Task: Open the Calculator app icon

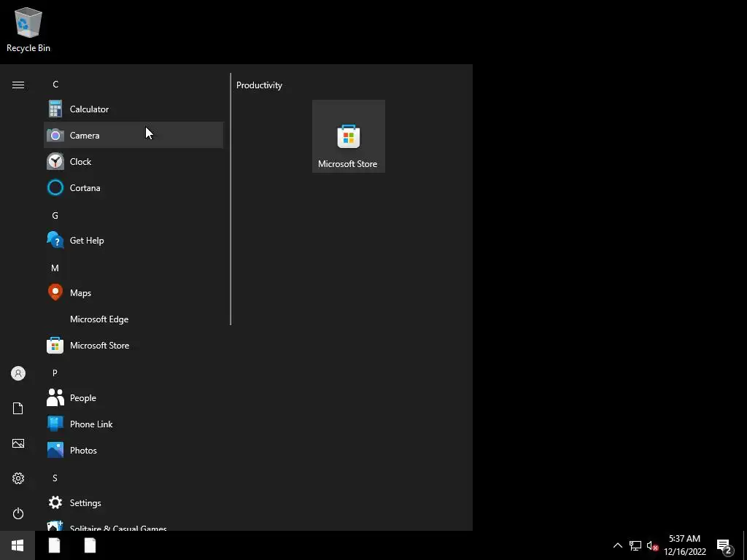Action: [55, 109]
